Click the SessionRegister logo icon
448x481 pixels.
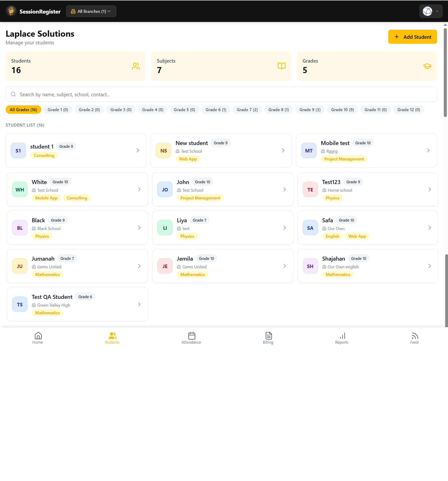[x=11, y=11]
